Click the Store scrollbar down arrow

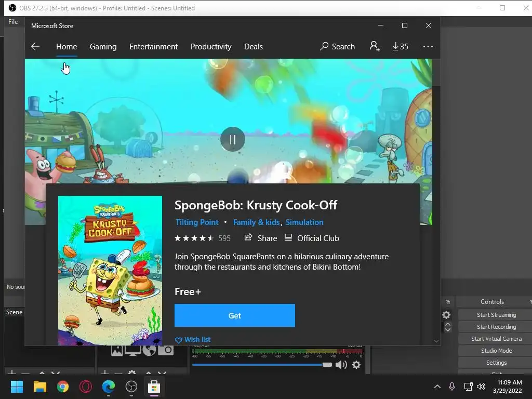436,341
